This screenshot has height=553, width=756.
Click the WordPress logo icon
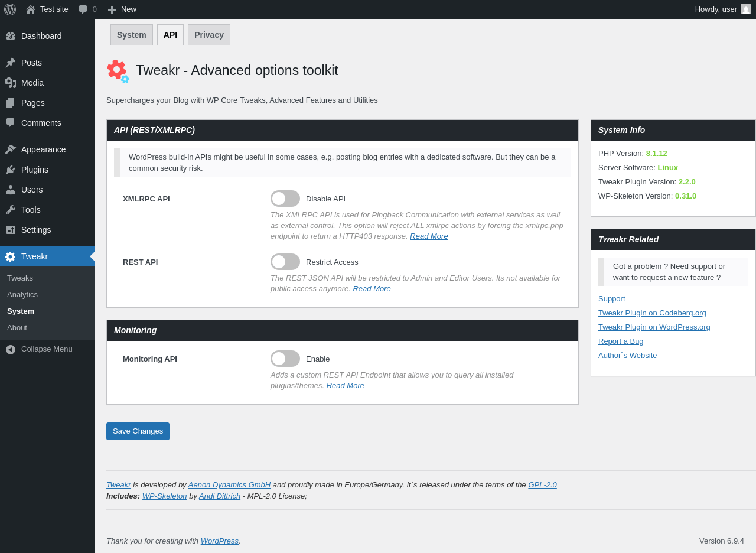point(10,9)
